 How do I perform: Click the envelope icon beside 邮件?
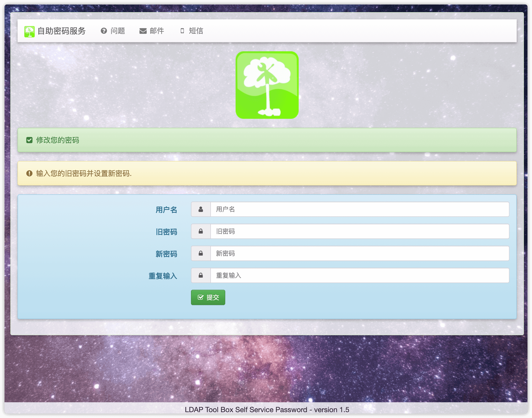pos(143,31)
